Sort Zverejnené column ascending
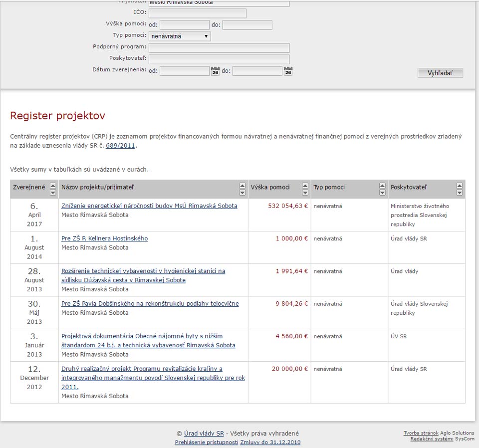Image resolution: width=479 pixels, height=448 pixels. (53, 186)
